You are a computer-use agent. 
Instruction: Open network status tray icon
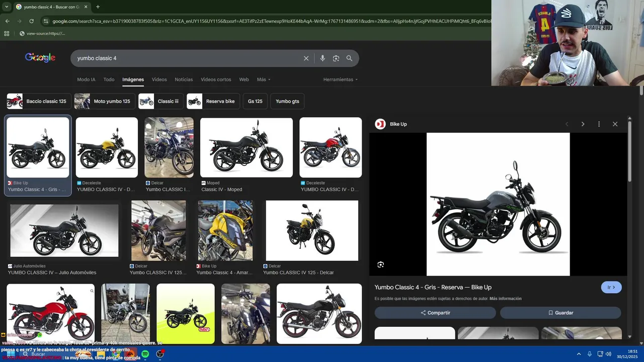[x=600, y=354]
